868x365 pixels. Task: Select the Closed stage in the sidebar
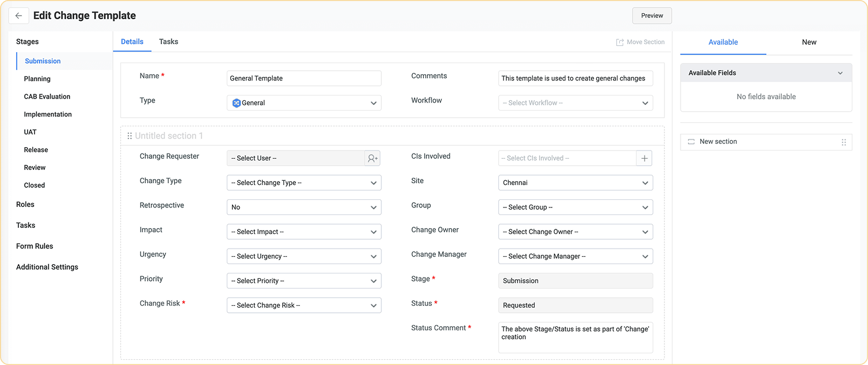pos(34,185)
